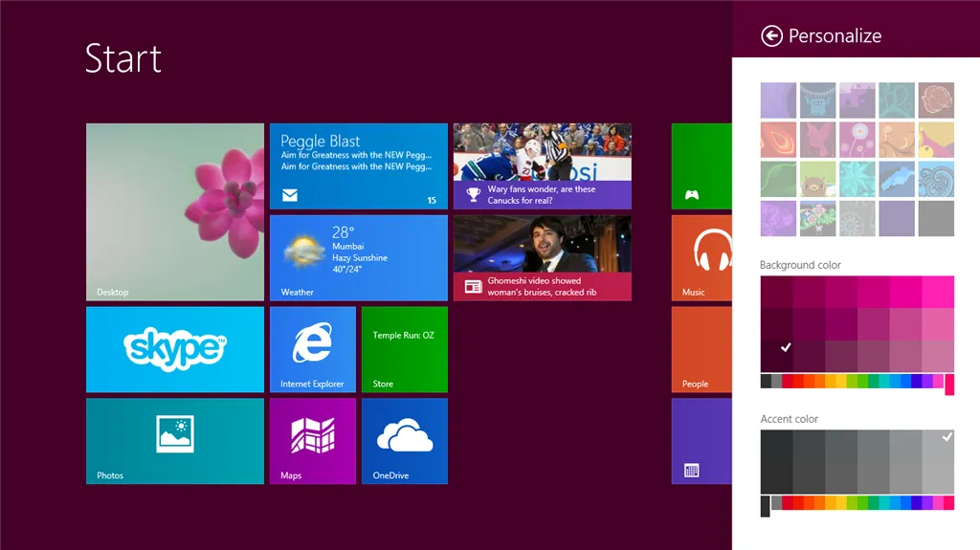
Task: Go back using the Personalize arrow icon
Action: (x=771, y=35)
